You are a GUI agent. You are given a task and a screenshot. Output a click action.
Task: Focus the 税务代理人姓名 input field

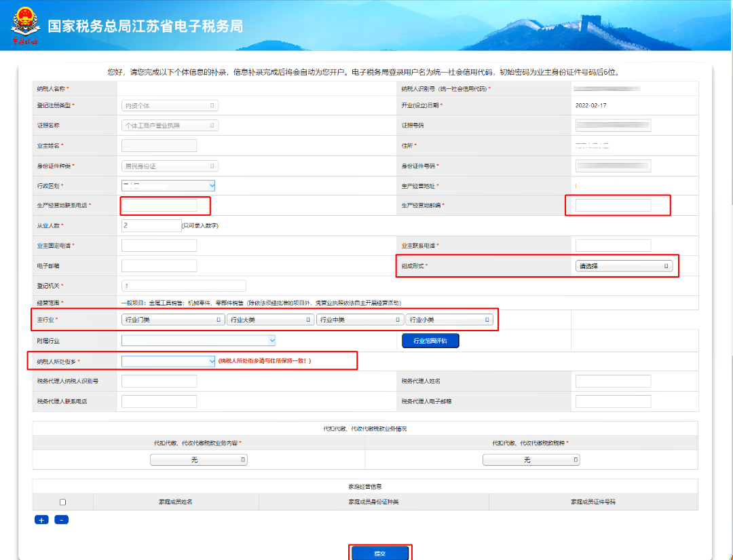coord(614,381)
